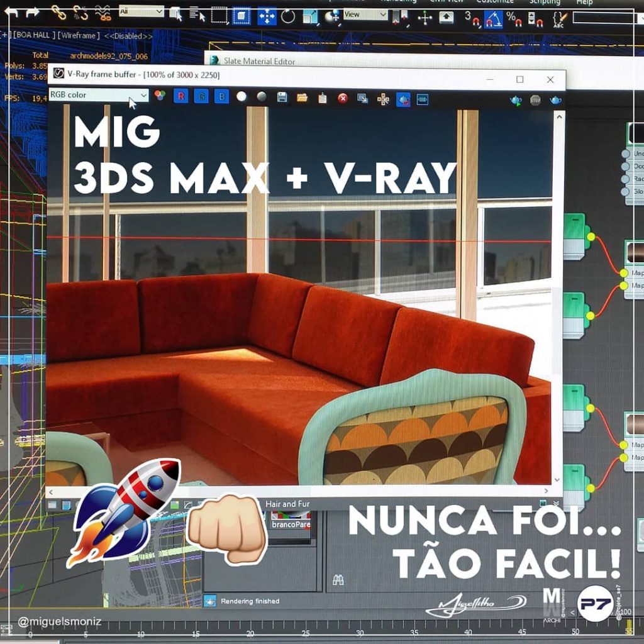Toggle monochromatic mode gray sphere
The width and height of the screenshot is (644, 644).
point(262,96)
